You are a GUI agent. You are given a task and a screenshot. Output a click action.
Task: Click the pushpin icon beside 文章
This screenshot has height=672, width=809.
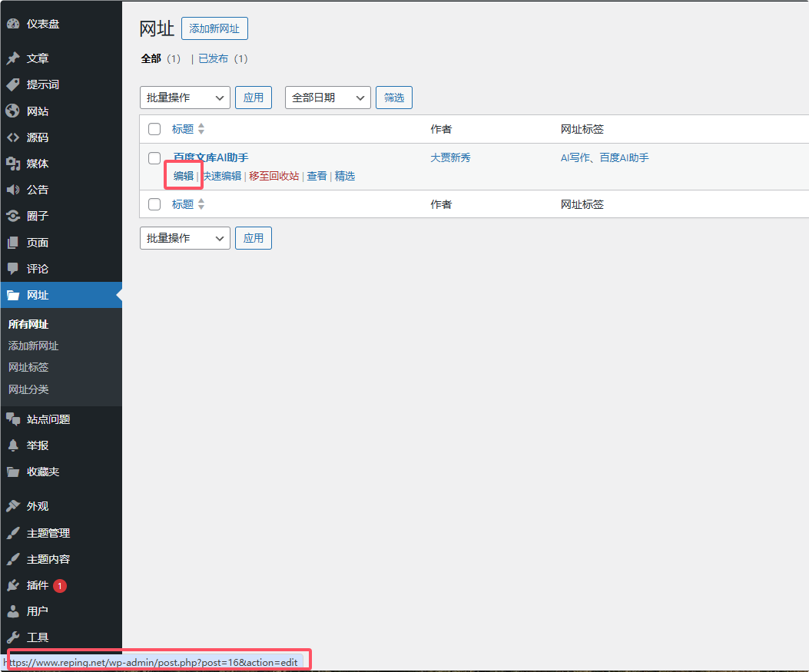13,58
